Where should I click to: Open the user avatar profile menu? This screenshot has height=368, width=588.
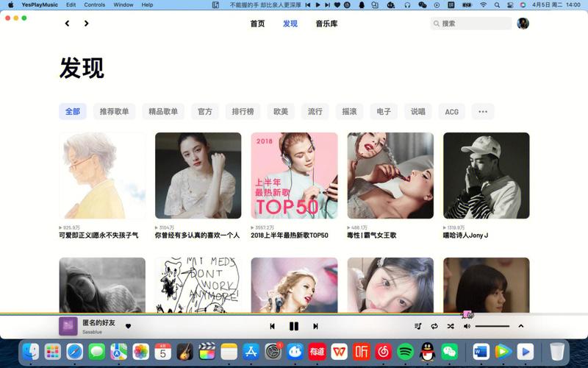tap(523, 24)
